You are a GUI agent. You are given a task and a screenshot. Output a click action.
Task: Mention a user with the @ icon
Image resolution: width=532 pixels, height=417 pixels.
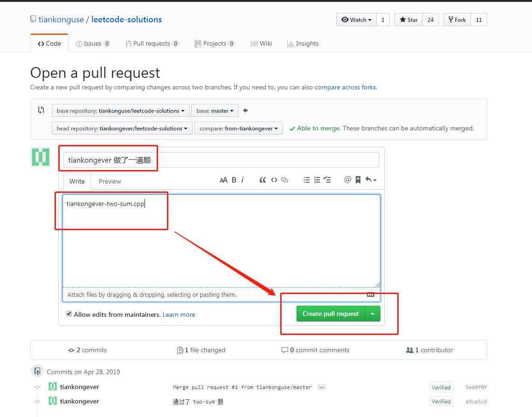(347, 180)
